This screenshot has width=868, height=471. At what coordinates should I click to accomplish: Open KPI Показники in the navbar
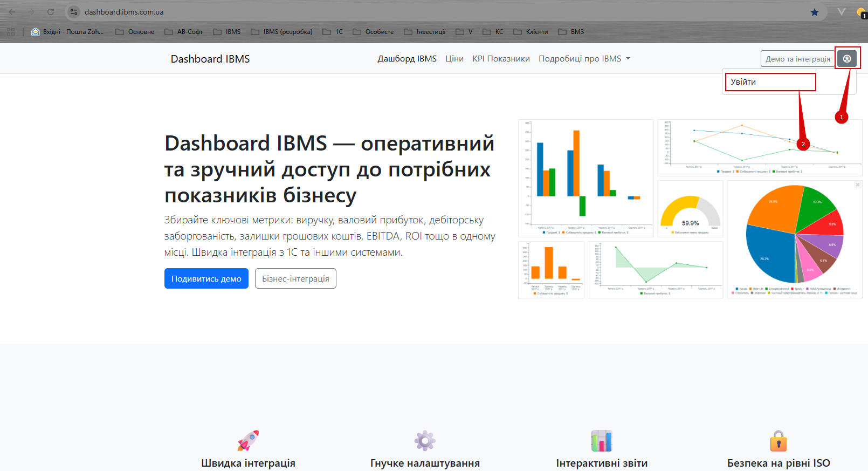point(501,59)
